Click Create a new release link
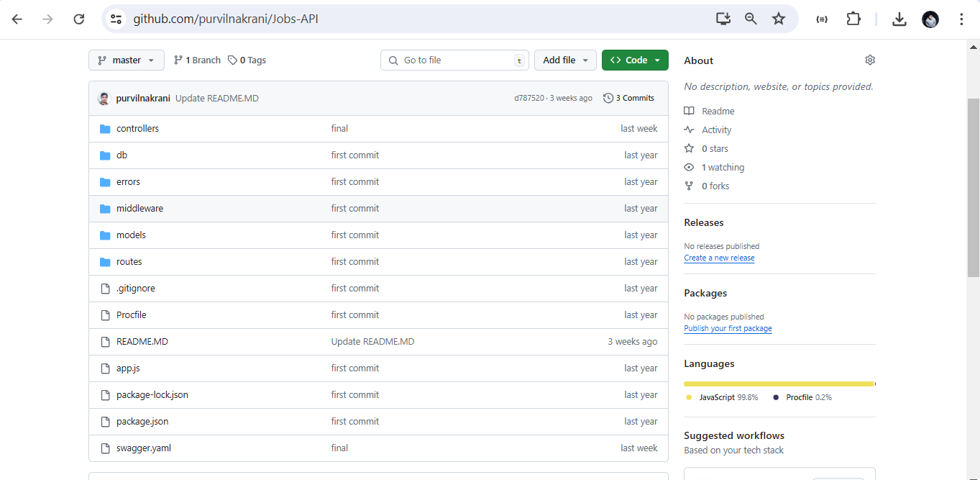980x480 pixels. click(719, 258)
